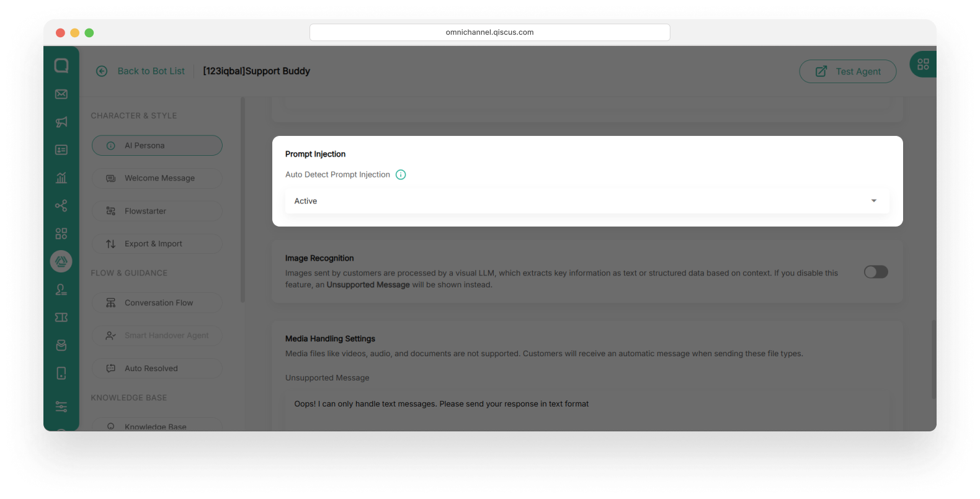This screenshot has width=980, height=499.
Task: Click the yellow minimize window button
Action: (x=74, y=33)
